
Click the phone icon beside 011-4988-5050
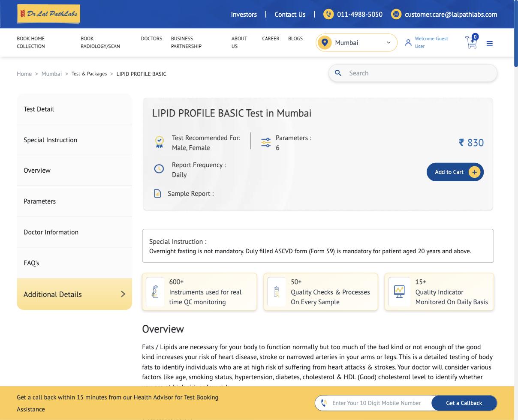(x=328, y=14)
